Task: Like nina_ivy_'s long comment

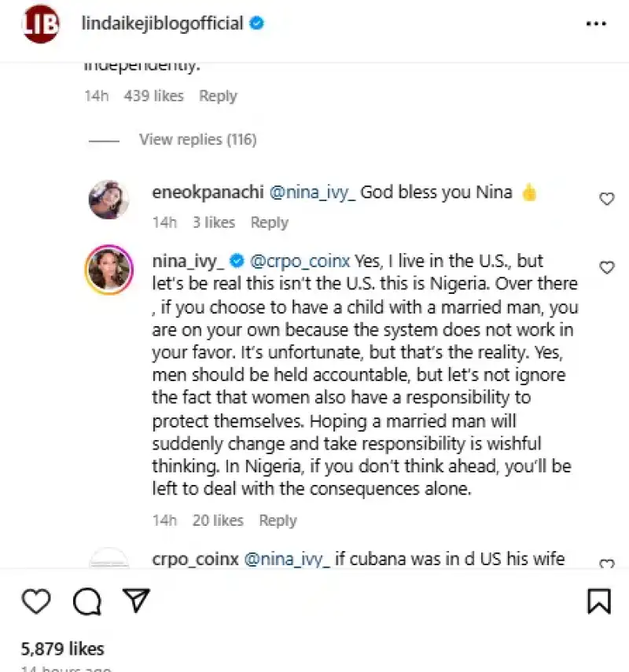Action: click(607, 268)
